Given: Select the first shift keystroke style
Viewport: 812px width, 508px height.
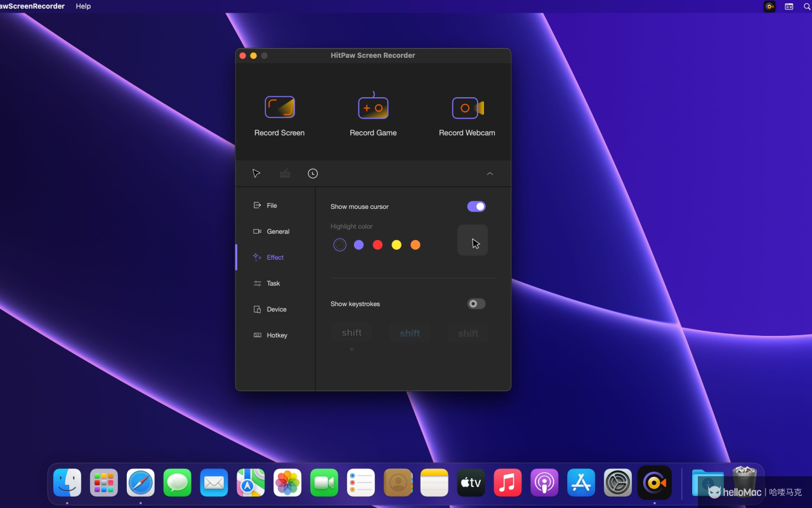Looking at the screenshot, I should tap(351, 333).
